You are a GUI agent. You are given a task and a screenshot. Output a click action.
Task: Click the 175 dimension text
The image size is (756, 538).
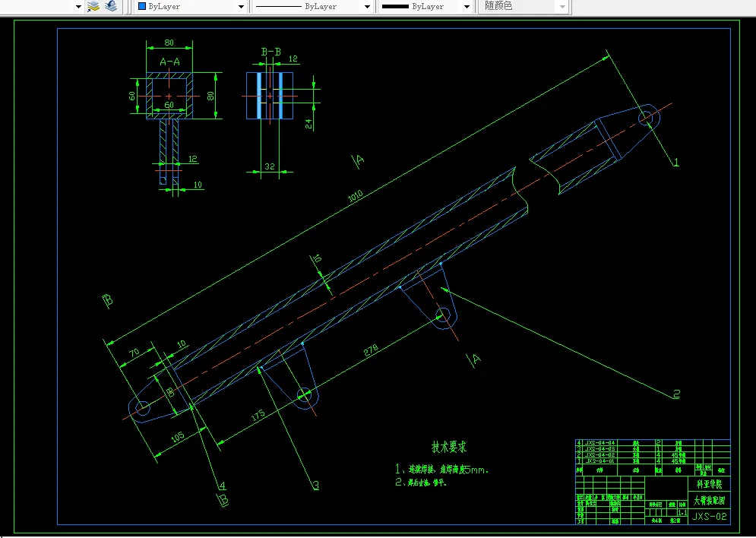click(x=258, y=415)
